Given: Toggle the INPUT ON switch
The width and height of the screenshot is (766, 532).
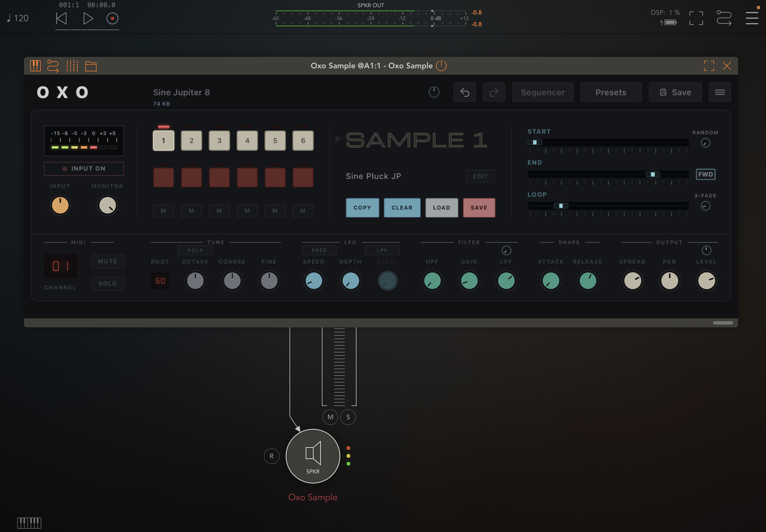Looking at the screenshot, I should pos(84,169).
